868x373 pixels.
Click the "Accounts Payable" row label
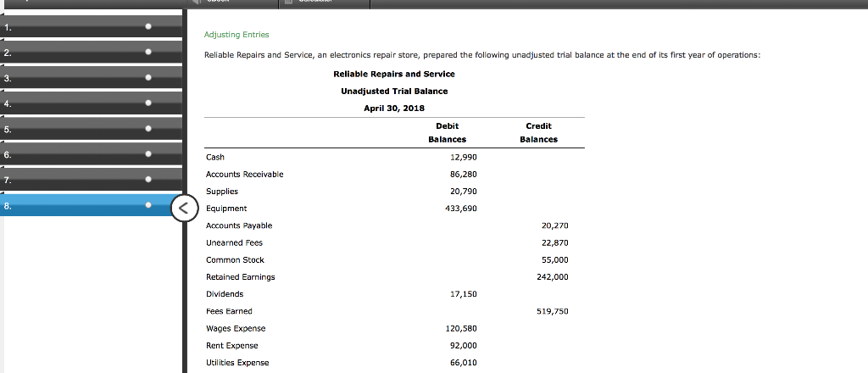239,225
